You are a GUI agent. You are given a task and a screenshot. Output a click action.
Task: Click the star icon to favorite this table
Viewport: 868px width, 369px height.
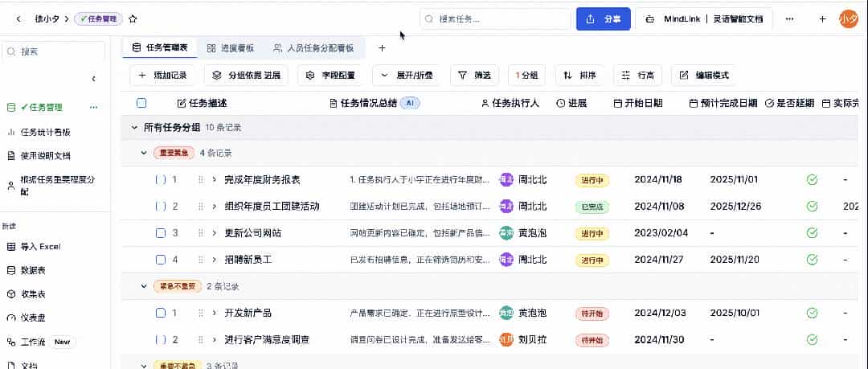point(133,18)
